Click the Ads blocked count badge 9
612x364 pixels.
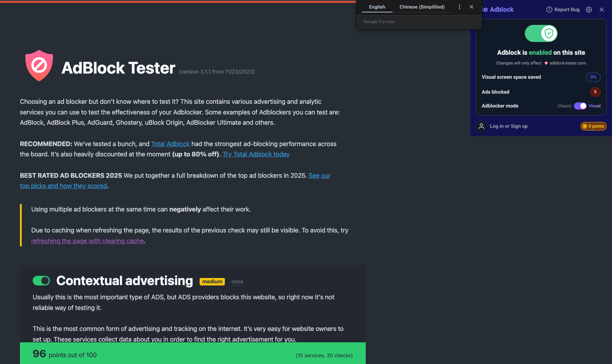tap(595, 92)
